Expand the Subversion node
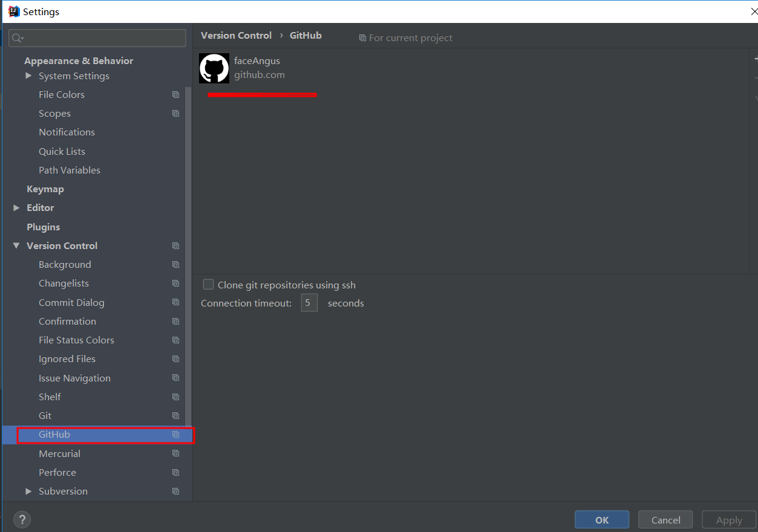The height and width of the screenshot is (532, 758). point(28,491)
